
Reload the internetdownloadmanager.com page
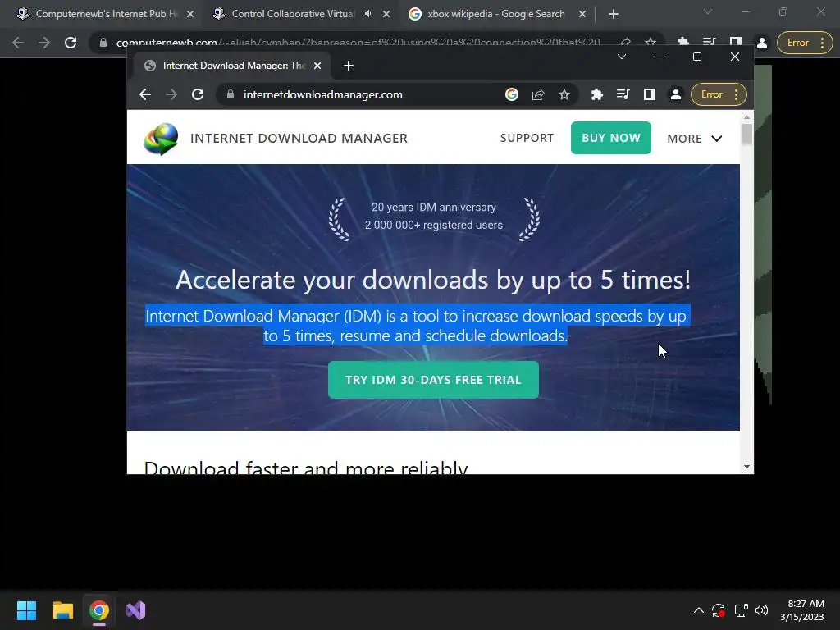tap(198, 95)
